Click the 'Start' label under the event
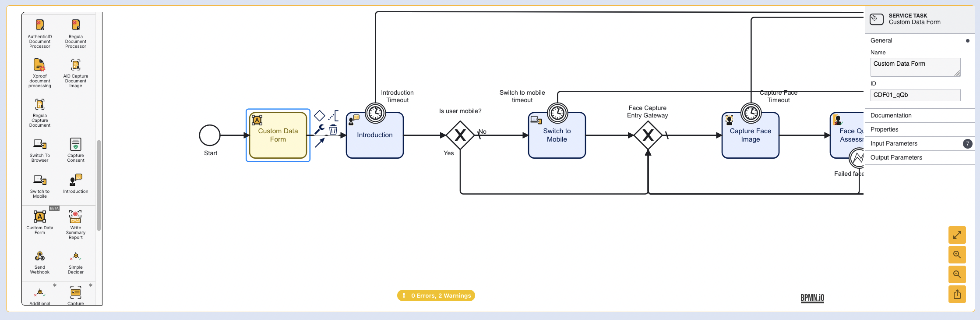The image size is (980, 320). pos(211,153)
